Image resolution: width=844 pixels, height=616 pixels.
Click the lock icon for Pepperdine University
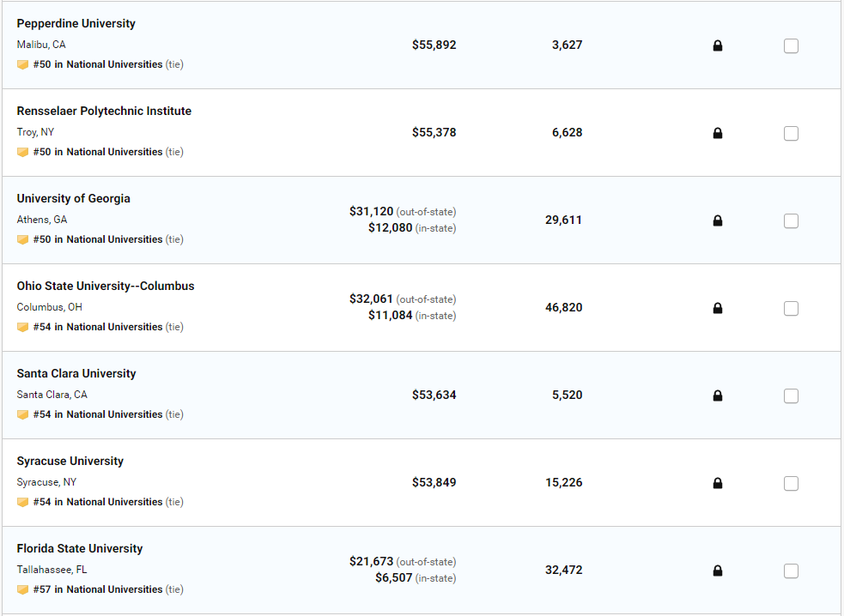[718, 45]
